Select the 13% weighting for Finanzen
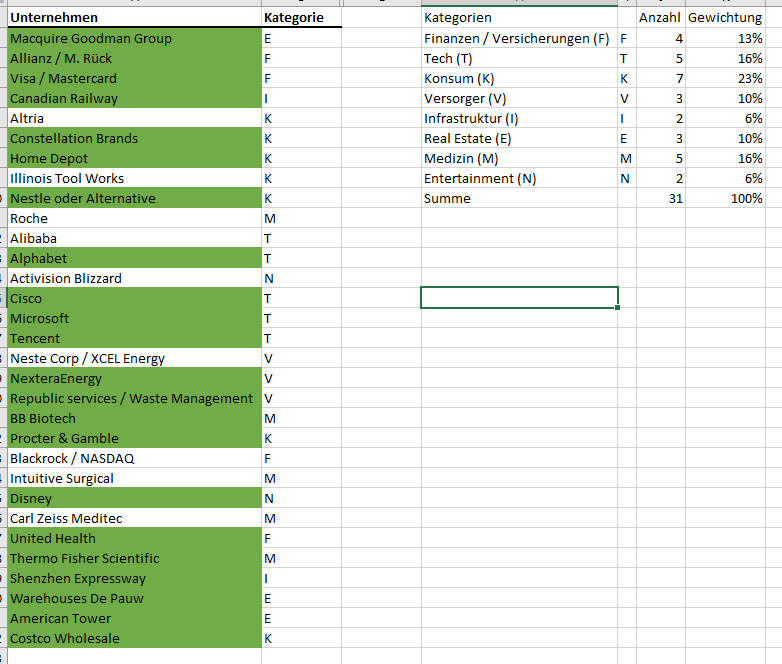782x664 pixels. (x=725, y=38)
